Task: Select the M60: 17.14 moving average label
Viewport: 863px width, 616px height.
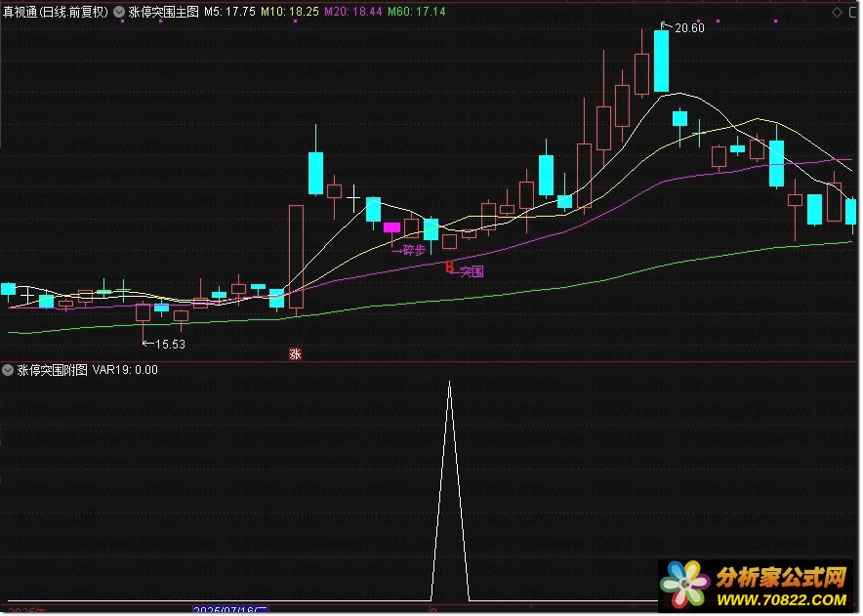Action: [416, 12]
